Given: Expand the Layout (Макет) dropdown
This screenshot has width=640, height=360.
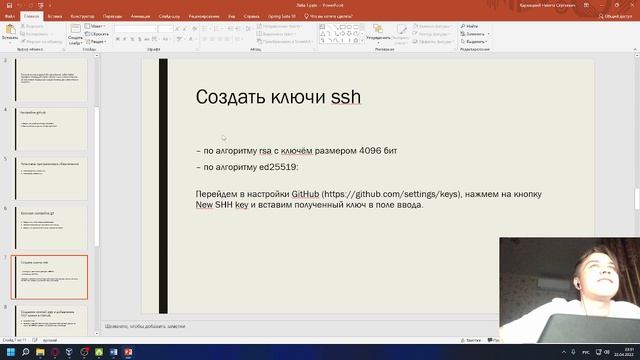Looking at the screenshot, I should (x=96, y=26).
